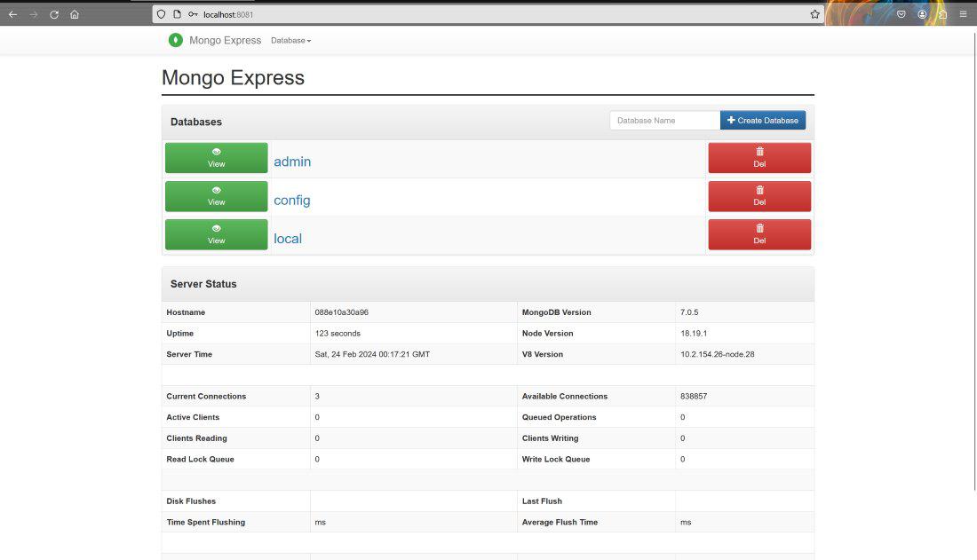This screenshot has height=560, width=977.
Task: Open the browser hamburger menu icon
Action: (963, 14)
